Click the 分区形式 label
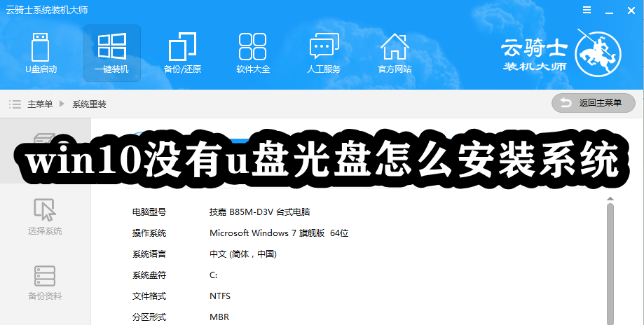Viewport: 644px width, 325px height. point(149,317)
